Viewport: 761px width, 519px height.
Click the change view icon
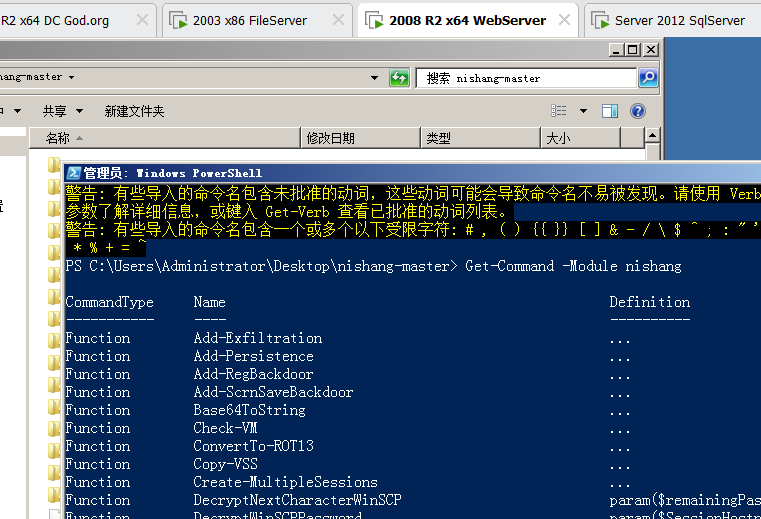point(561,112)
